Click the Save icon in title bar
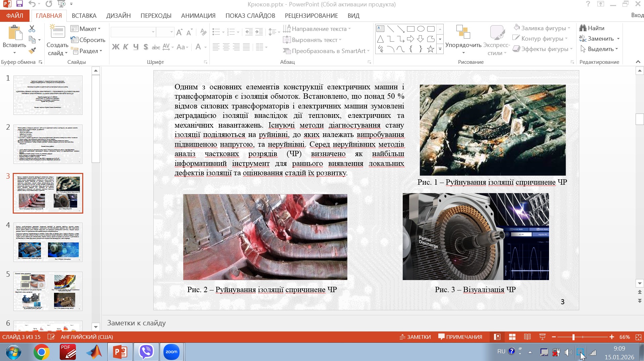 click(19, 4)
